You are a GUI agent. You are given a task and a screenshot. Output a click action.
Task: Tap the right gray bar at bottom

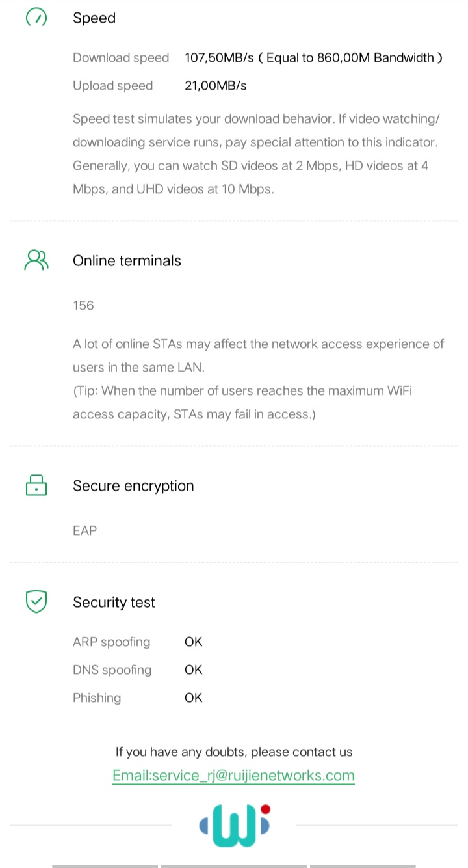(363, 865)
